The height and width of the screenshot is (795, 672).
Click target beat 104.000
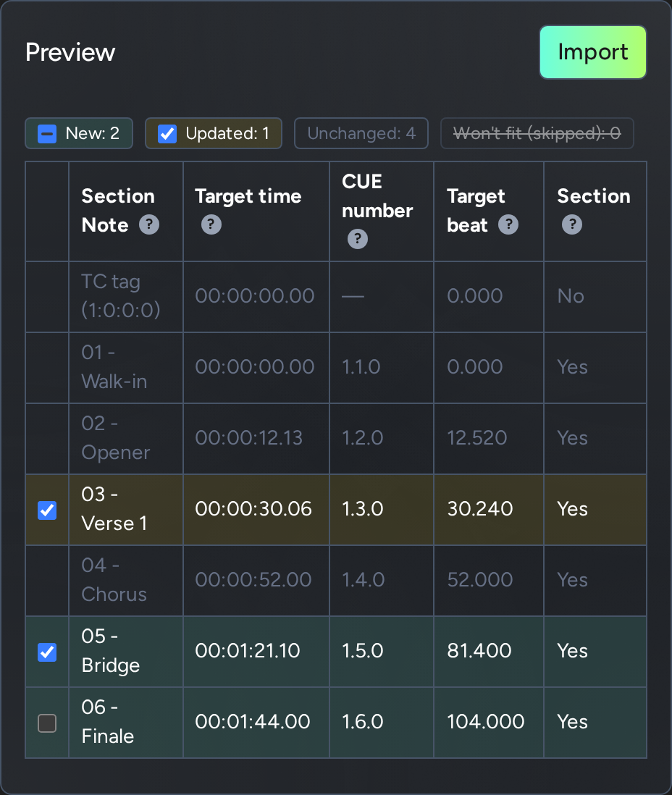tap(485, 722)
